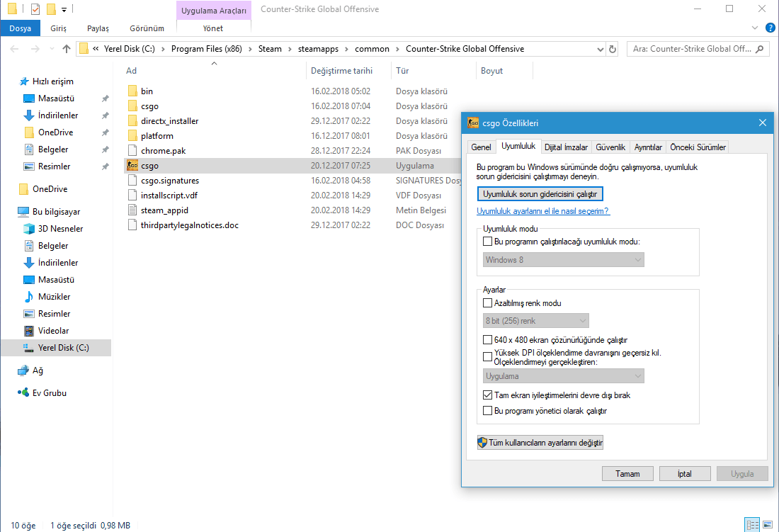Switch to Ayrıntılar tab
779x532 pixels.
(x=648, y=147)
